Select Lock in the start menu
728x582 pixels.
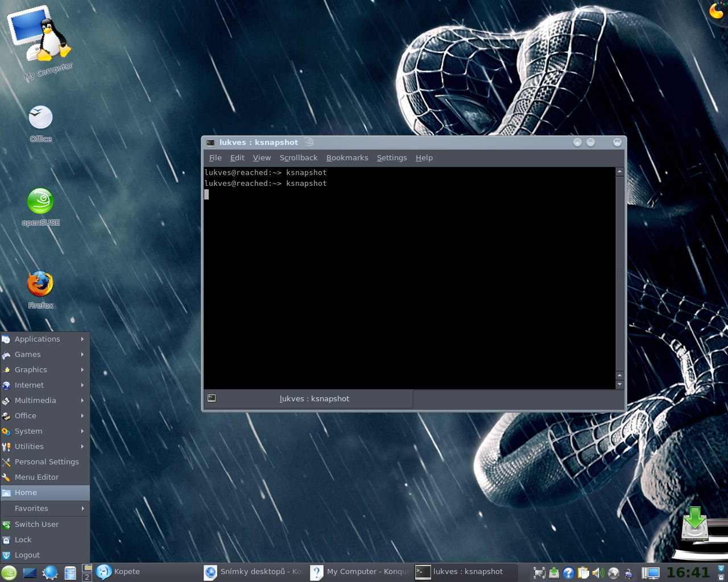point(45,540)
